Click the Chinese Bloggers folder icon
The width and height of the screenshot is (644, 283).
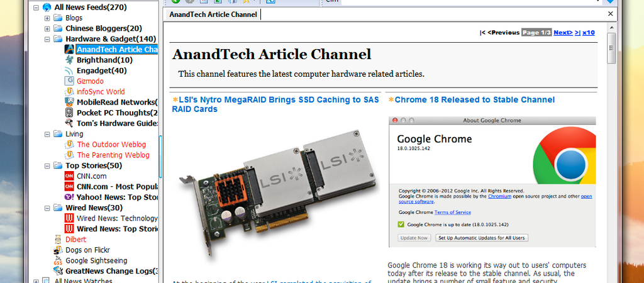click(58, 28)
